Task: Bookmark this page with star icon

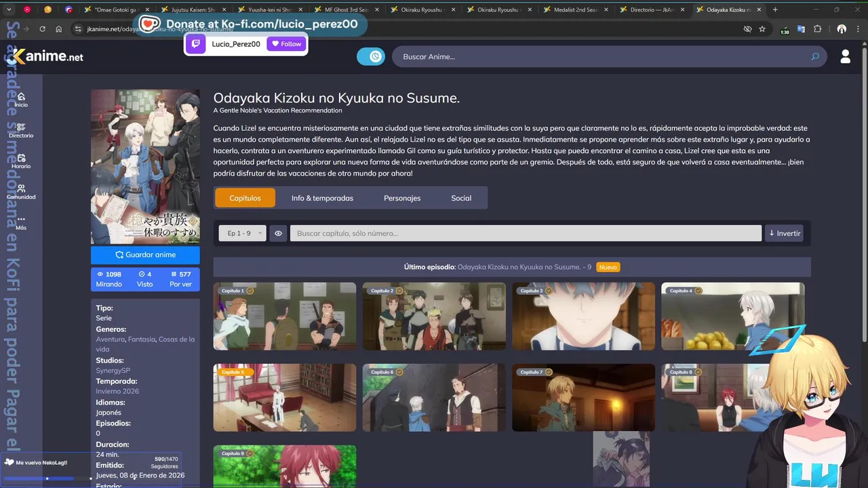Action: 762,29
